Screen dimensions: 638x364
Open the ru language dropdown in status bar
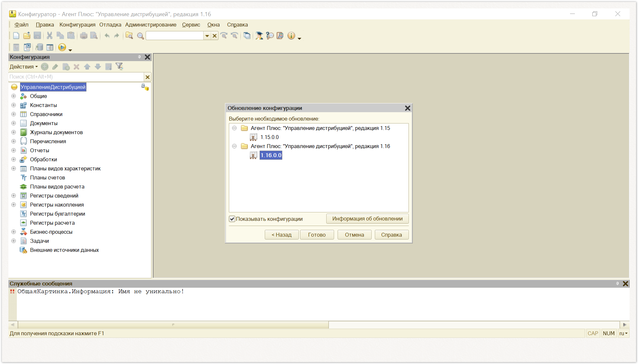[x=623, y=333]
